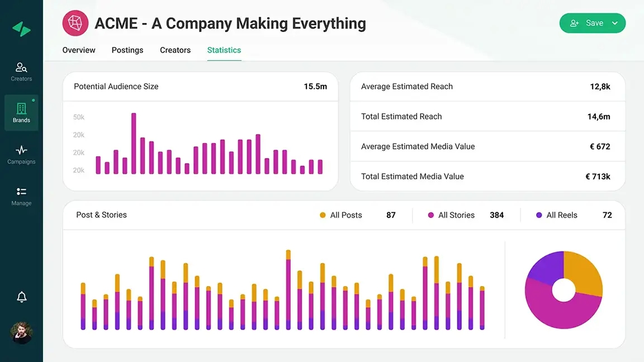
Task: Open the Manage list icon
Action: coord(21,192)
